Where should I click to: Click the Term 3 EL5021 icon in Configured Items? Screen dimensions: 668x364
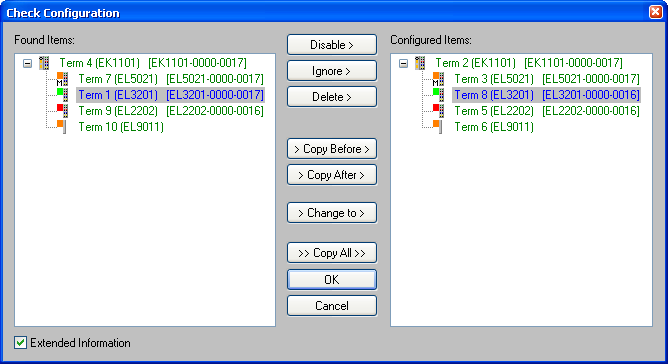click(438, 79)
